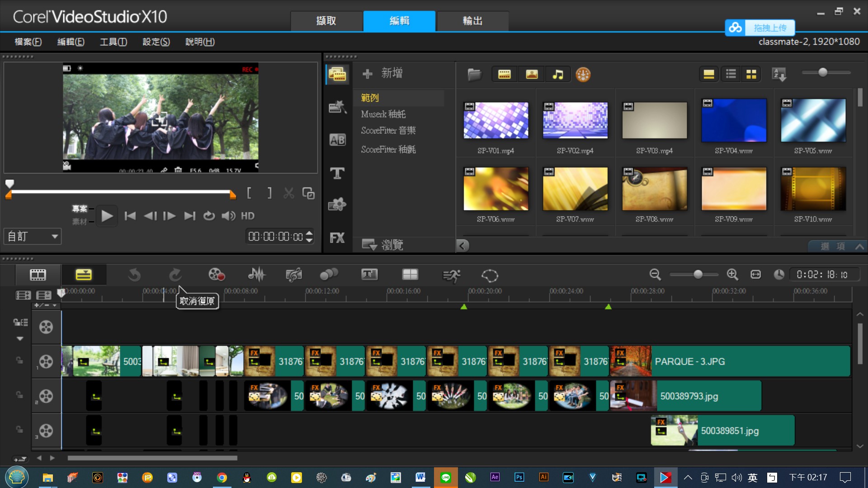868x488 pixels.
Task: Toggle audio files display in library
Action: tap(558, 75)
